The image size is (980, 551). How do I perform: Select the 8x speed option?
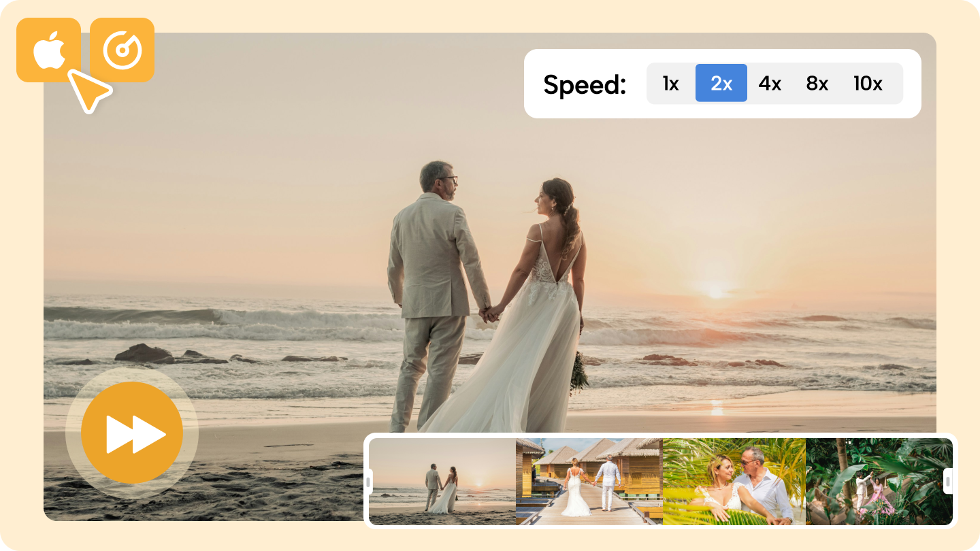(817, 83)
